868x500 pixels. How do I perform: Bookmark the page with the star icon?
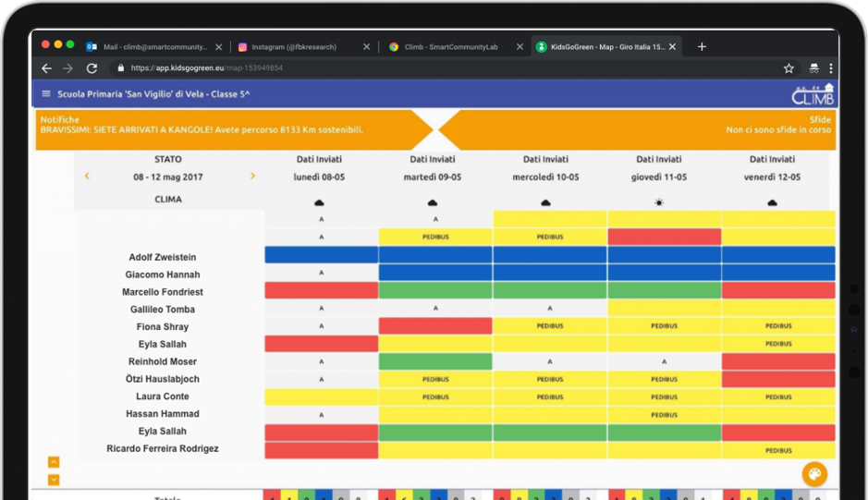(789, 68)
